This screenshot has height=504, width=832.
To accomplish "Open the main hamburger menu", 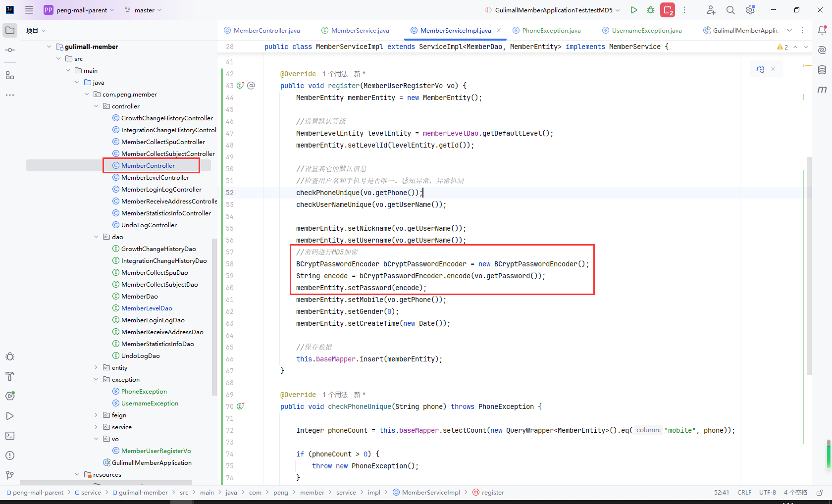I will [29, 10].
